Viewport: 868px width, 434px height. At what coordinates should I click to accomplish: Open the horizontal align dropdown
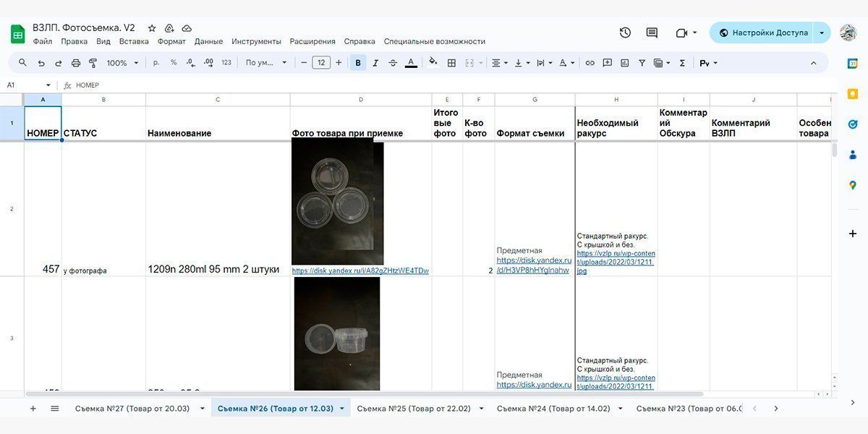click(499, 63)
